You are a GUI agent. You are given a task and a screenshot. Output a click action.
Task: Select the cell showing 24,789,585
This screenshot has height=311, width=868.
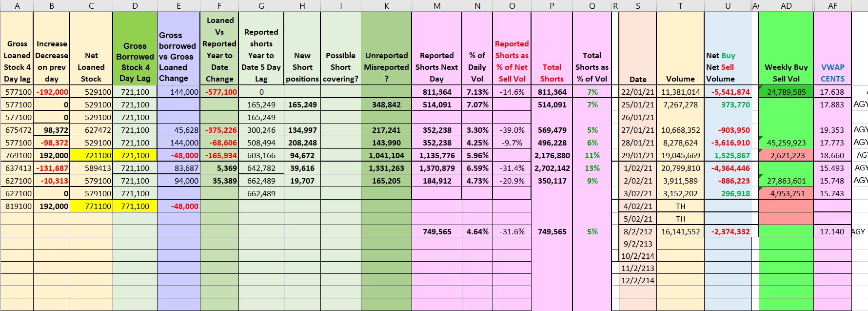click(x=786, y=92)
